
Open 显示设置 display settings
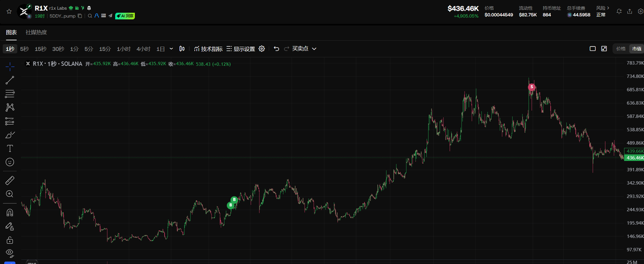[240, 49]
